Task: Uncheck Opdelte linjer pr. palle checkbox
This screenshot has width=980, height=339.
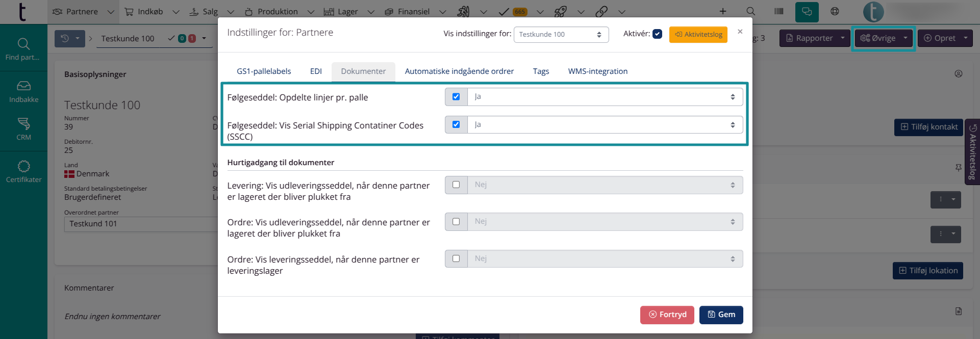Action: pyautogui.click(x=456, y=97)
